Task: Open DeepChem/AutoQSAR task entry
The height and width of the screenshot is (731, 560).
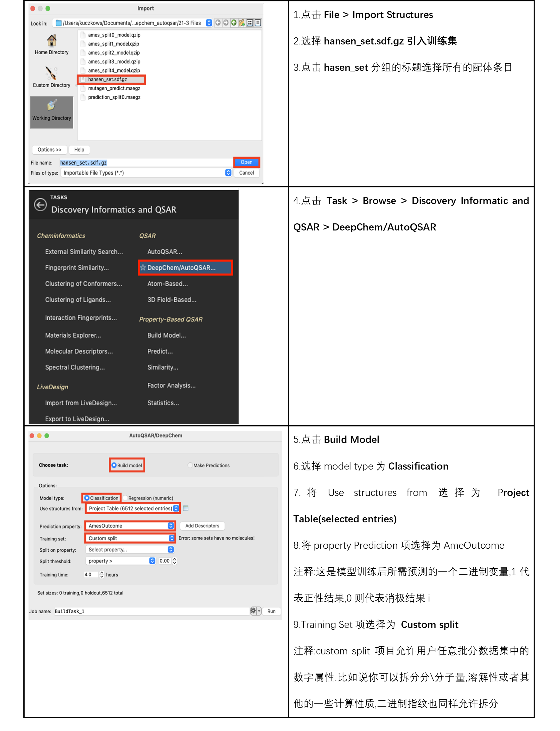Action: pos(181,268)
